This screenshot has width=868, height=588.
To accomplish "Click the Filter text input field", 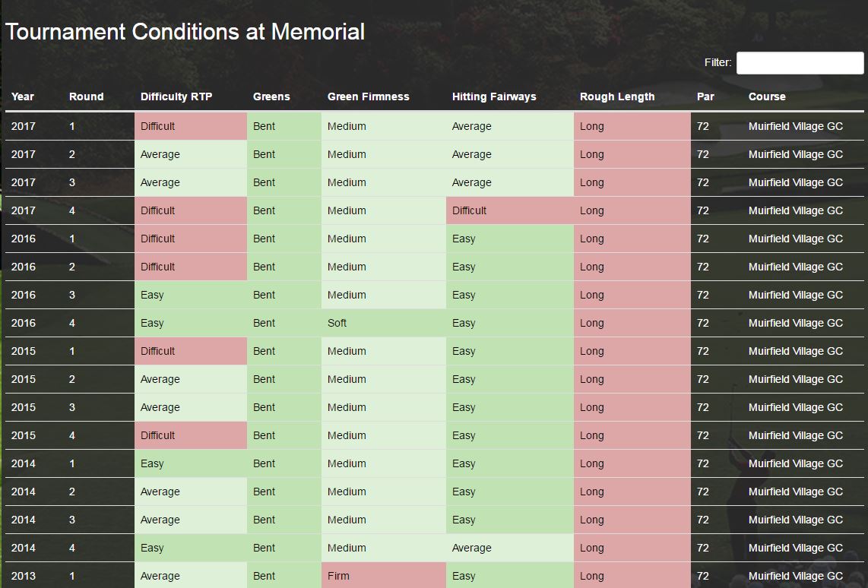I will point(800,63).
